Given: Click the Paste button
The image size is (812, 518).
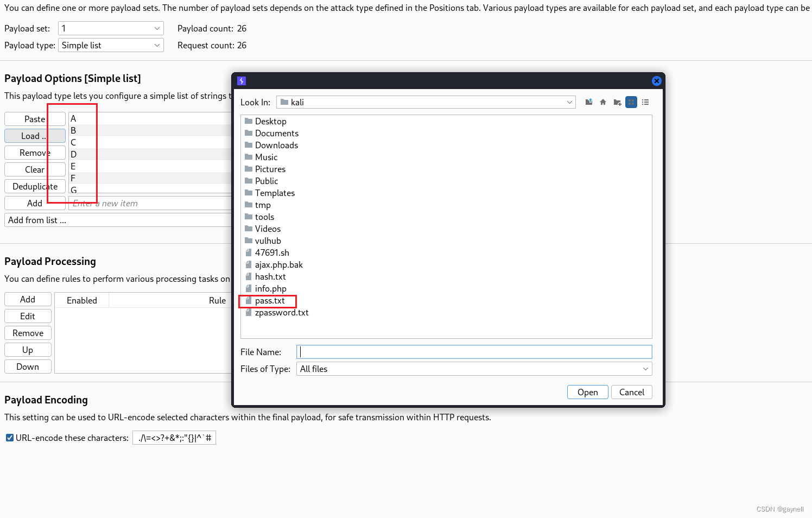Looking at the screenshot, I should pos(35,119).
